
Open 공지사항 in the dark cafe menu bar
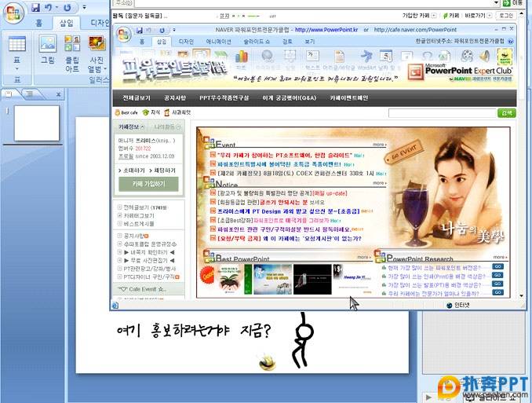tap(175, 98)
